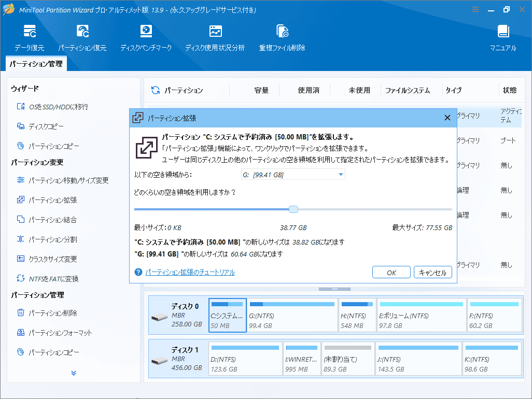The width and height of the screenshot is (532, 399).
Task: Click パーティション結合 icon
Action: tap(21, 219)
